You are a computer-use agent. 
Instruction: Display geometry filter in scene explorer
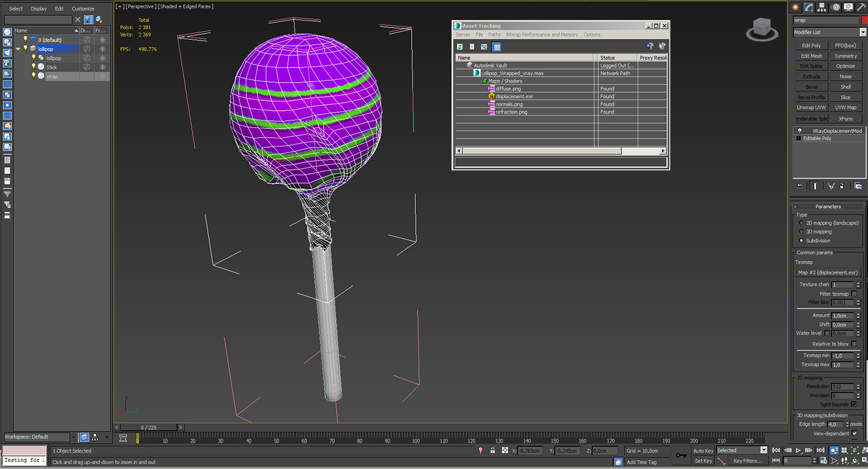[x=7, y=32]
